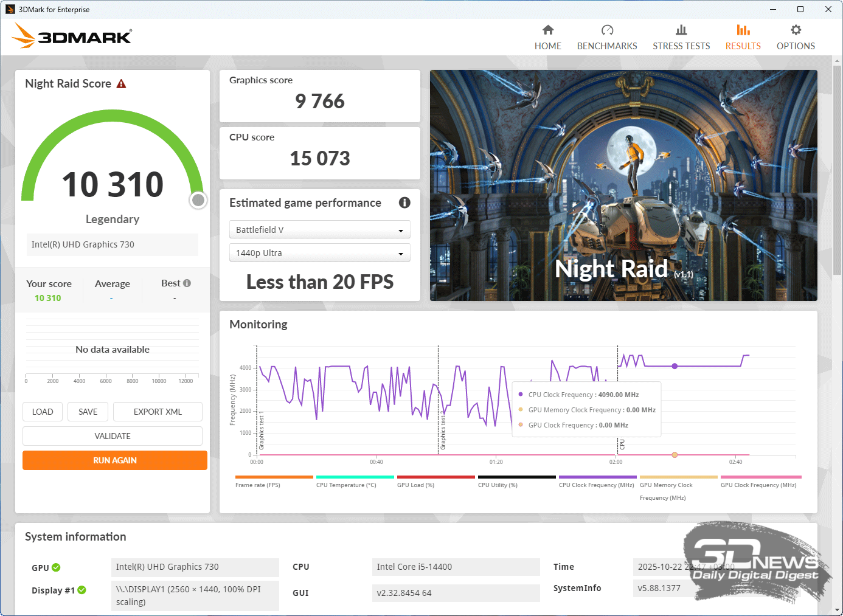Image resolution: width=843 pixels, height=616 pixels.
Task: Expand the 1440p Ultra resolution dropdown
Action: click(319, 253)
